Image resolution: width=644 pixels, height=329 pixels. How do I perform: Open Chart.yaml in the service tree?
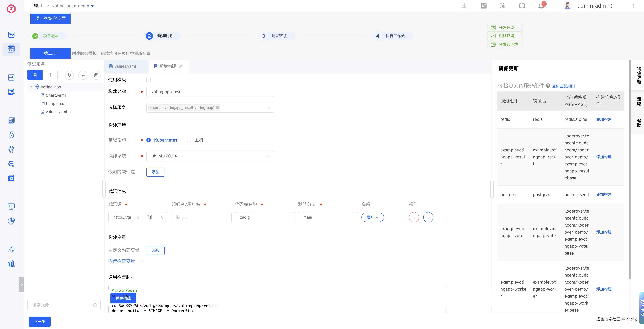[x=53, y=95]
